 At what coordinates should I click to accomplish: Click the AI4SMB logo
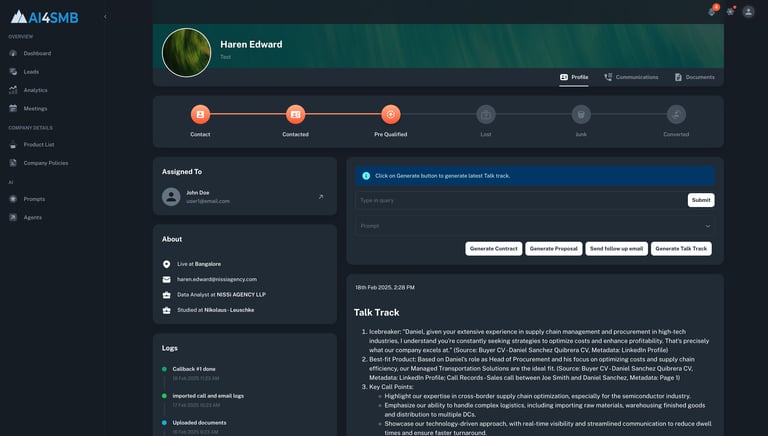point(44,17)
